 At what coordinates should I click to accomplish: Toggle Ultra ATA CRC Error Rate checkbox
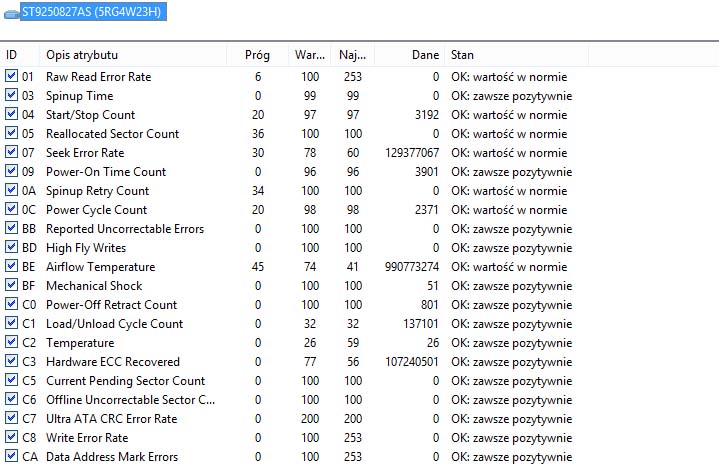(11, 418)
